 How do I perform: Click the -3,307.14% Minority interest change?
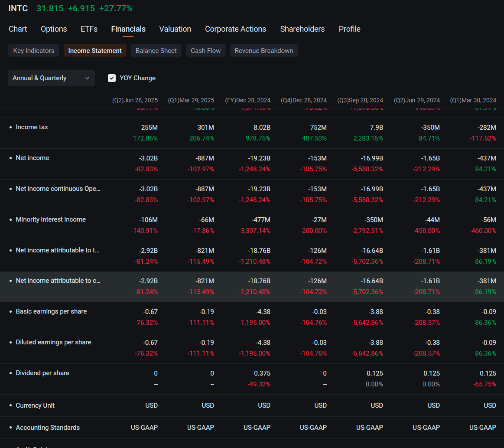254,231
